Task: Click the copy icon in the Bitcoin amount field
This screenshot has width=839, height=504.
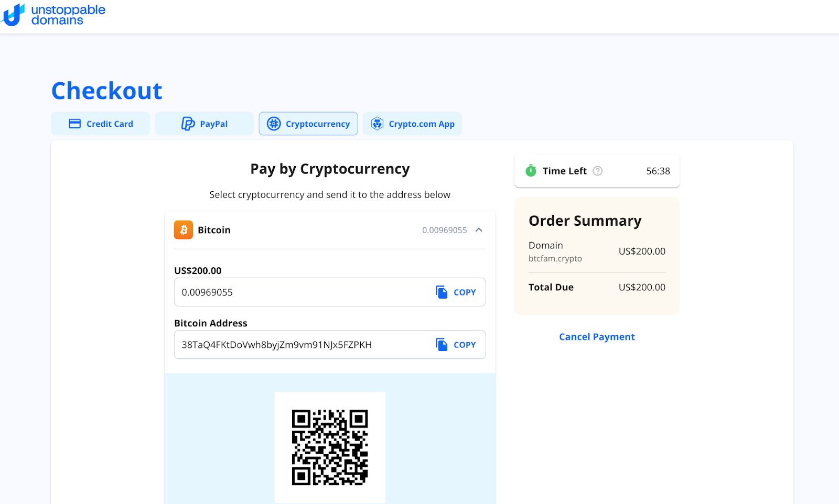Action: point(442,292)
